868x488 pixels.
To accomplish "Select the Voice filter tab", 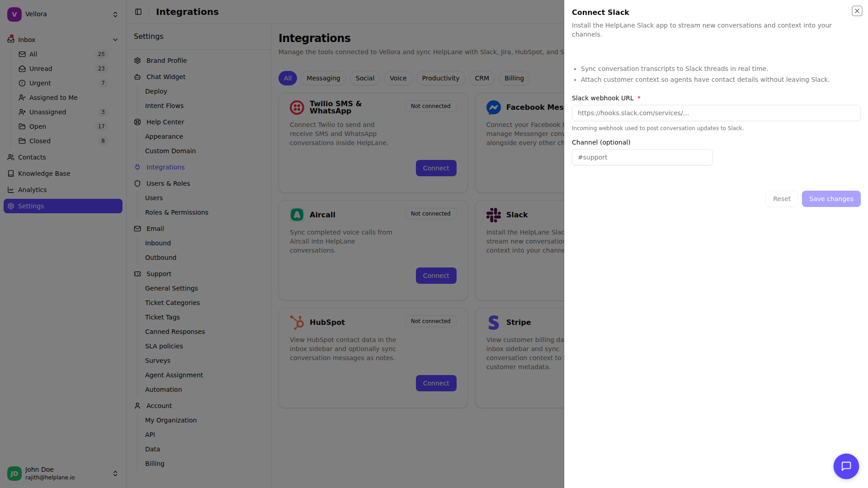I will [398, 78].
